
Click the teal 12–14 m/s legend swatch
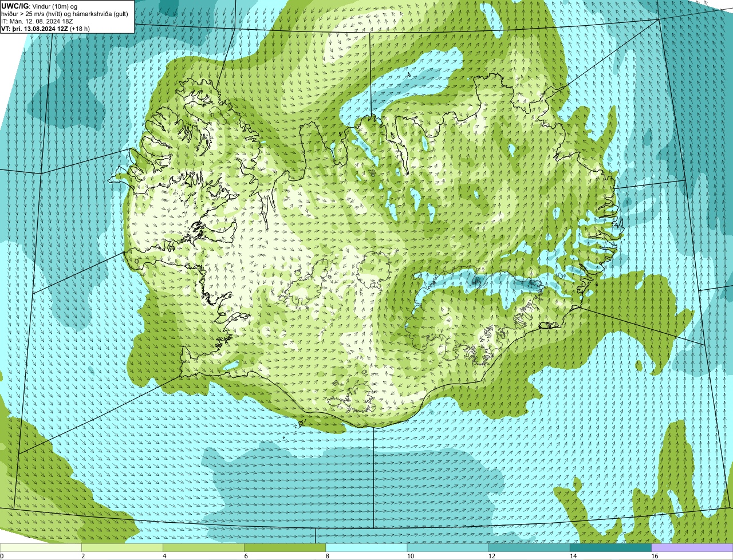[529, 547]
